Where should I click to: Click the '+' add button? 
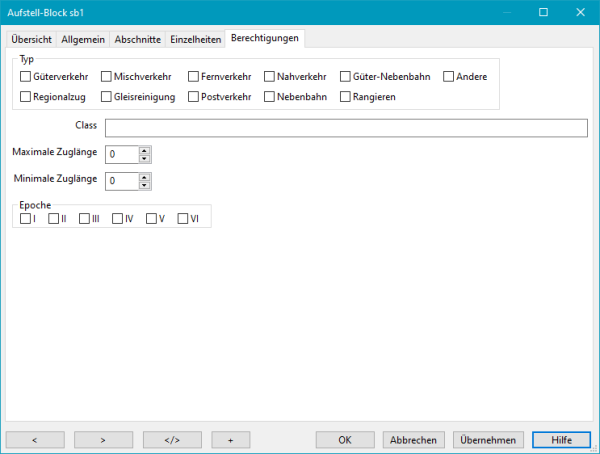(x=230, y=439)
